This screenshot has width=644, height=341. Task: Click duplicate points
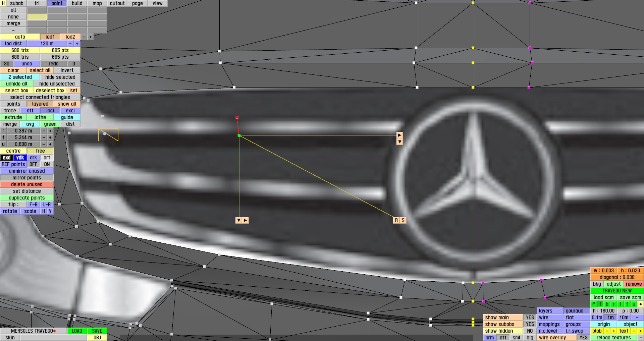click(x=27, y=198)
